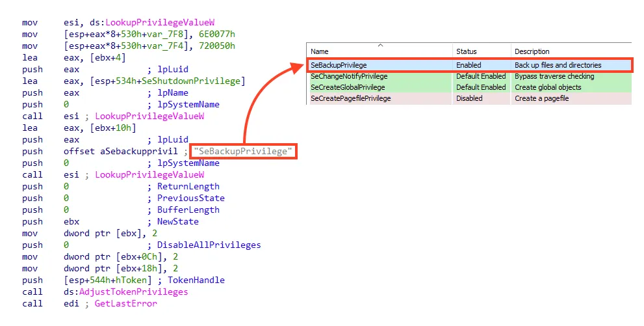Click the quoted "SeBackupPrivilege" string comment
Image resolution: width=644 pixels, height=326 pixels.
[x=243, y=151]
